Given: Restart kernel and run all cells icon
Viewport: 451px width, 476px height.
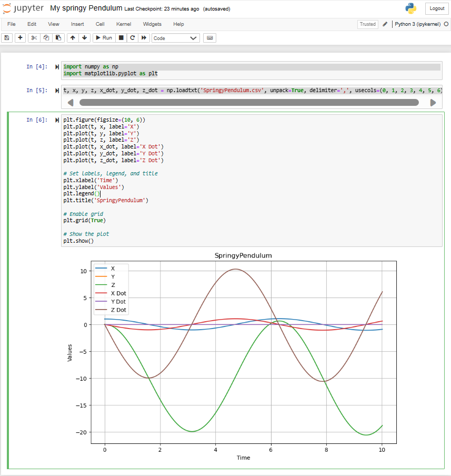Looking at the screenshot, I should [x=144, y=38].
